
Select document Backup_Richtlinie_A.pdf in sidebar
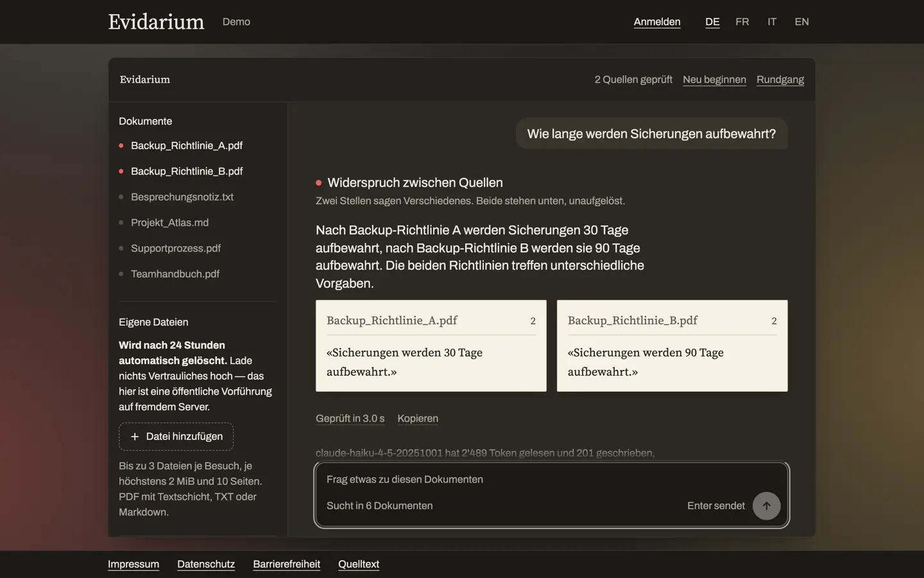(x=187, y=146)
